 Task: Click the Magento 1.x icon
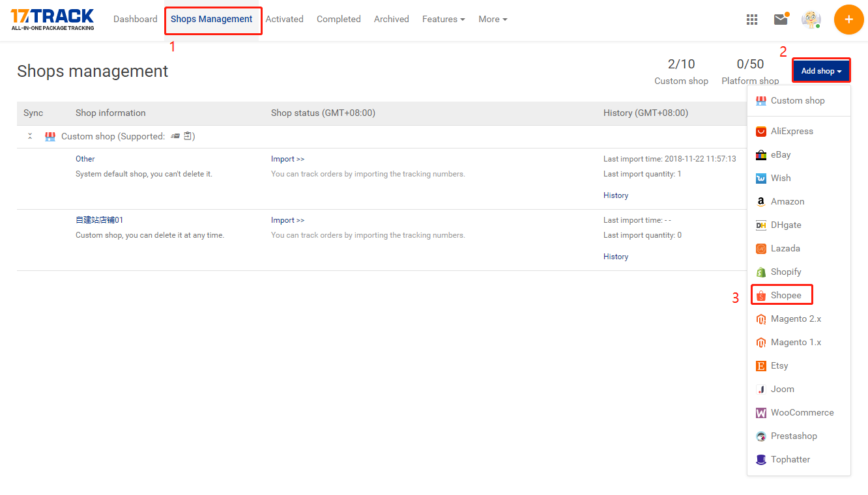(x=760, y=343)
